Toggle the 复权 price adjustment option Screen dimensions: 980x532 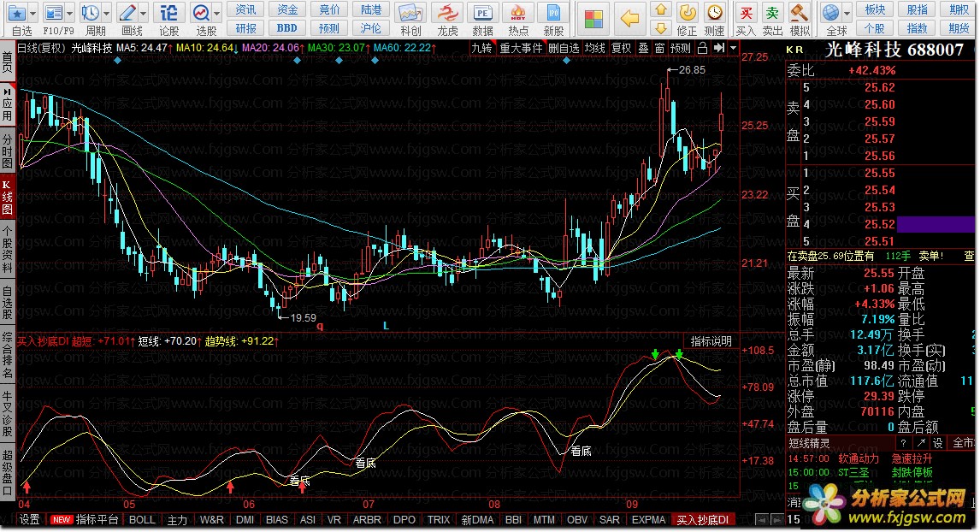pyautogui.click(x=621, y=48)
